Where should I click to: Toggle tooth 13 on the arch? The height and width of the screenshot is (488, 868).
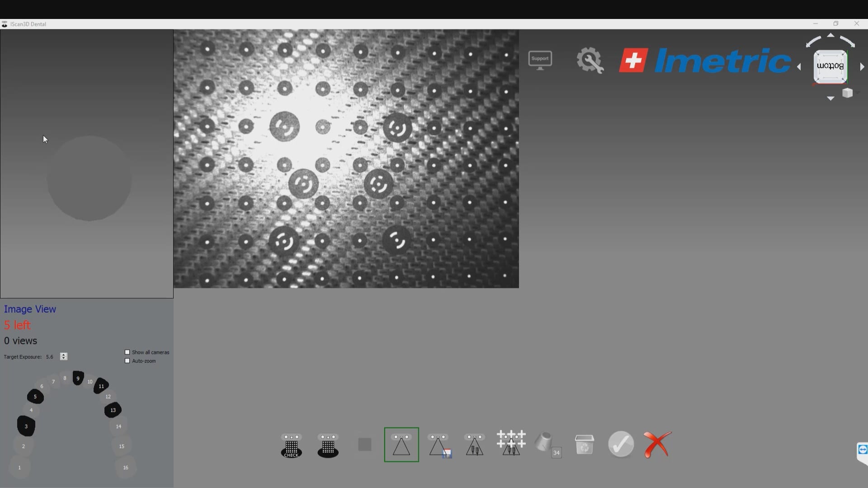113,410
